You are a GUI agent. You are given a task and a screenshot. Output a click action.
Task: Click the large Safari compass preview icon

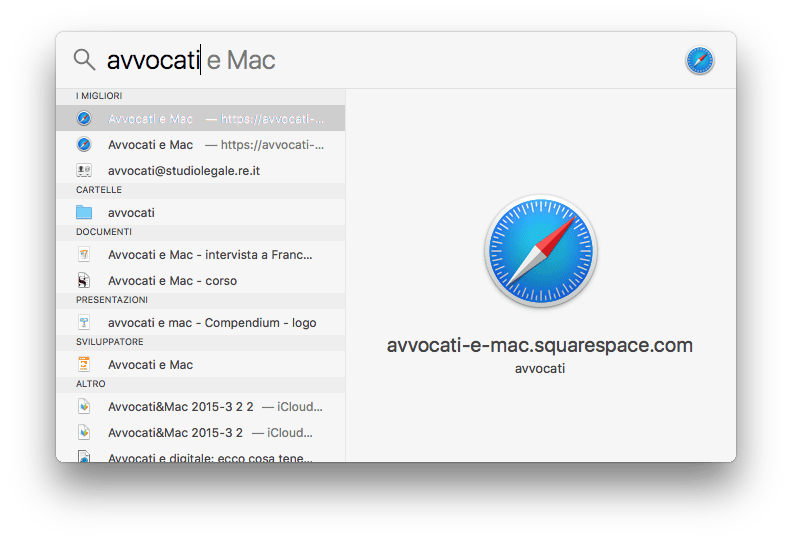540,251
